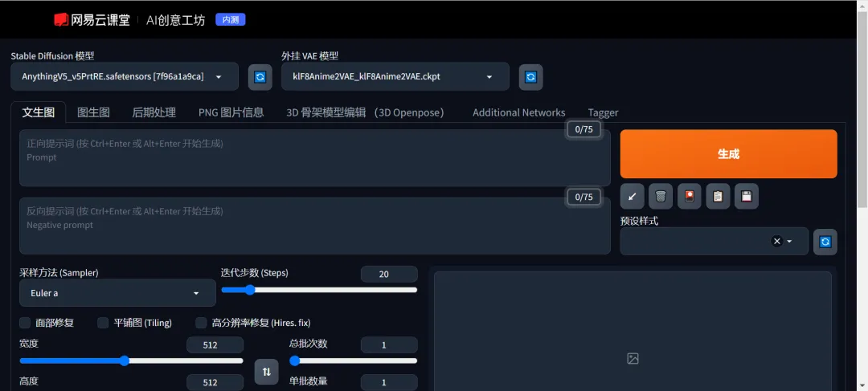This screenshot has width=868, height=391.
Task: Enable the 面部修复 checkbox
Action: click(x=25, y=323)
